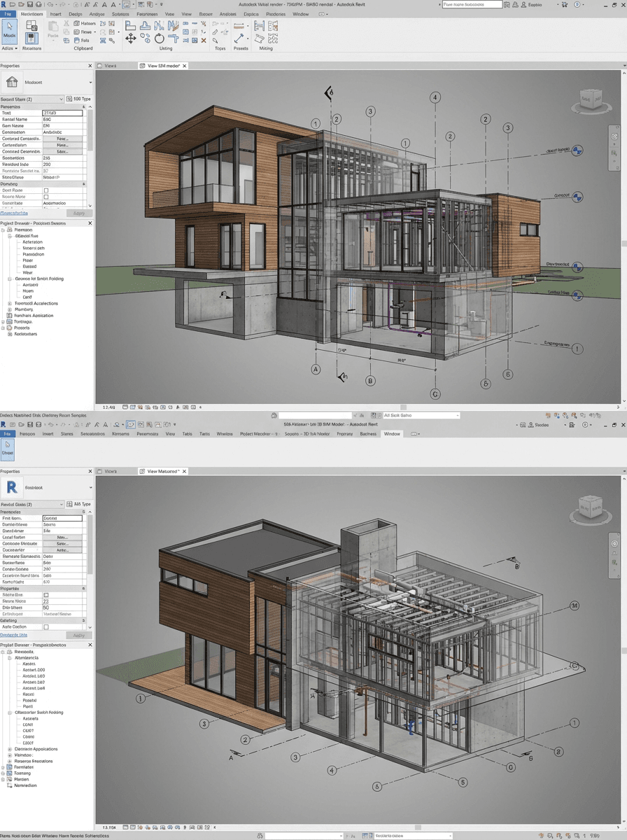Screen dimensions: 627x840
Task: Close the top Project Browser panel
Action: (90, 223)
